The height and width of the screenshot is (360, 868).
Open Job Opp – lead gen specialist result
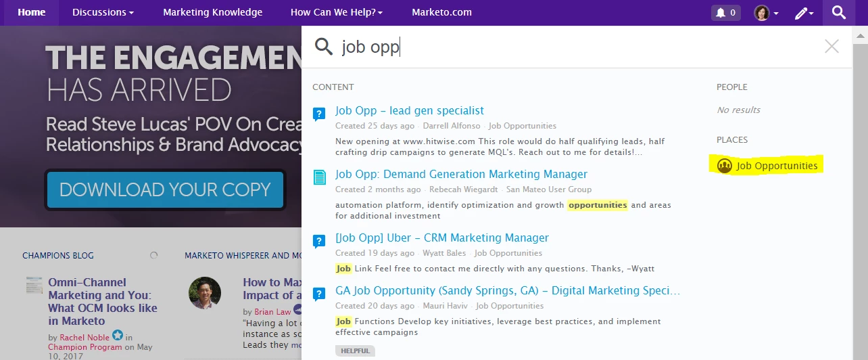(410, 110)
